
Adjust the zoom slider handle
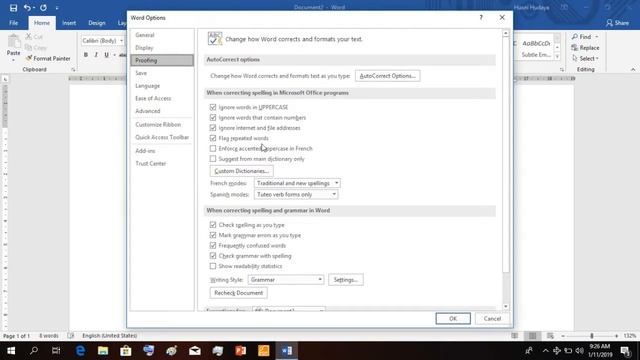tap(592, 336)
